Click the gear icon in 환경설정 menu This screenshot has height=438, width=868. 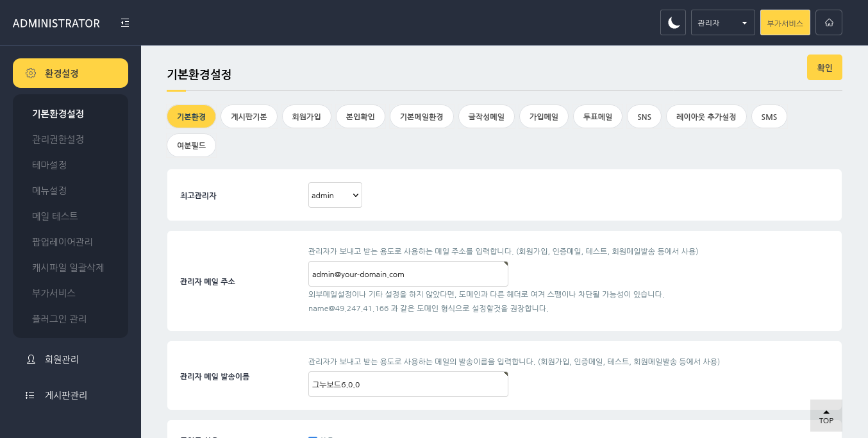pos(31,73)
